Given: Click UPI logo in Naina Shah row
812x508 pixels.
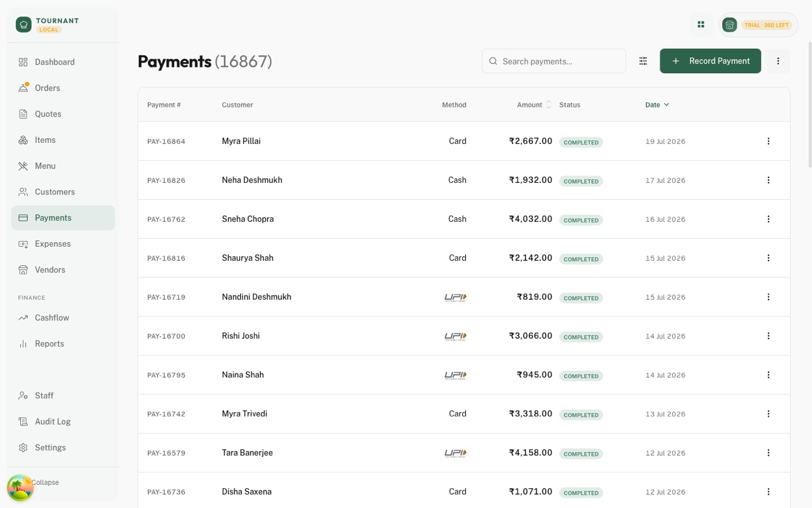Looking at the screenshot, I should click(x=455, y=375).
